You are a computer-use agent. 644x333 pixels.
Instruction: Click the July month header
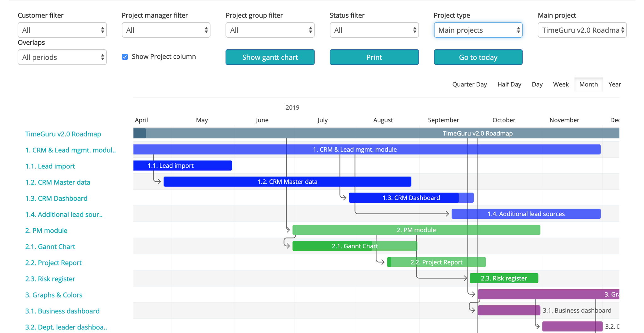pyautogui.click(x=322, y=120)
